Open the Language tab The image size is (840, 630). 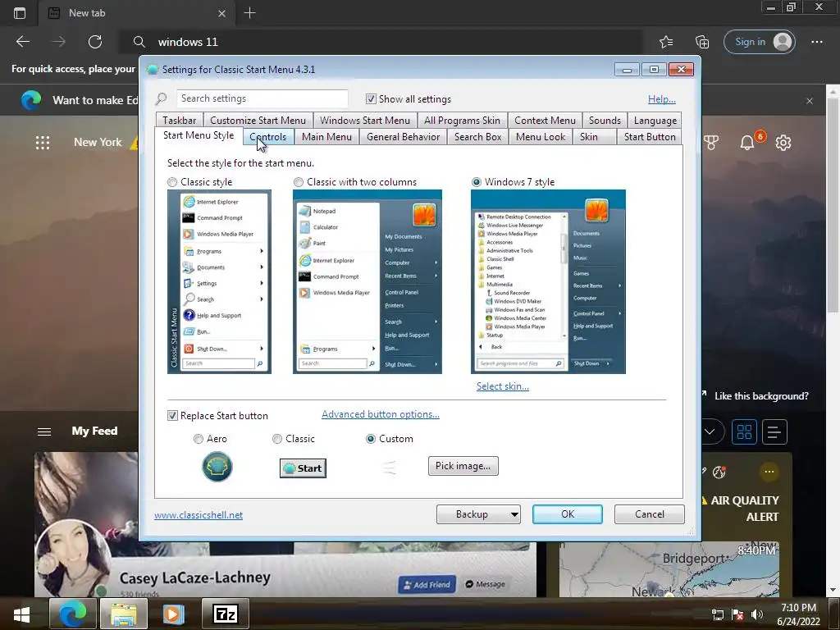(x=655, y=121)
